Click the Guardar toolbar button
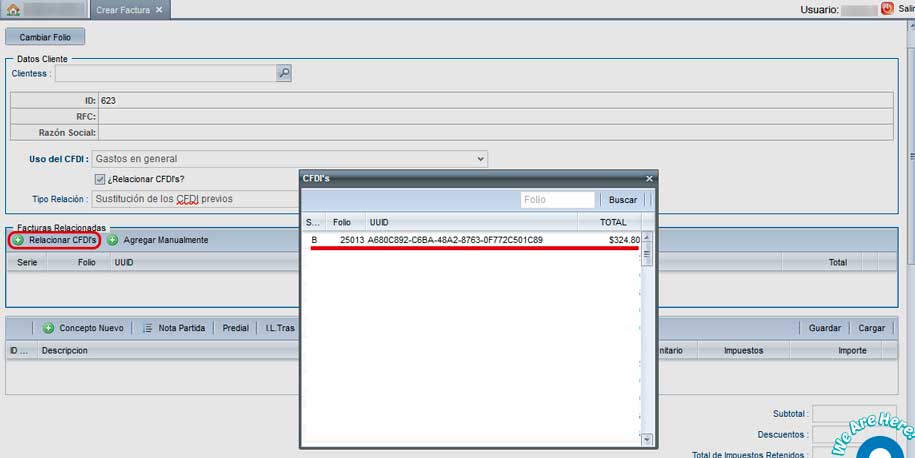This screenshot has width=915, height=458. (824, 328)
